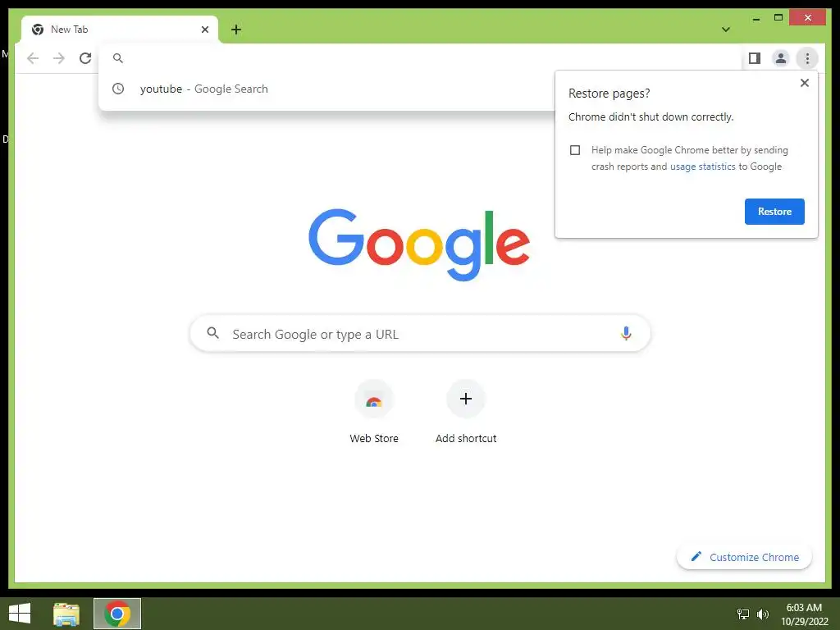Reload the current page

[85, 58]
